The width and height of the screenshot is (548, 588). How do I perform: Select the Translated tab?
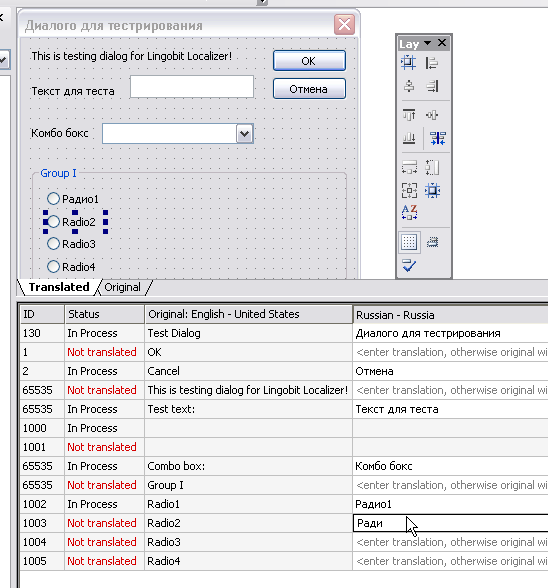pos(59,287)
